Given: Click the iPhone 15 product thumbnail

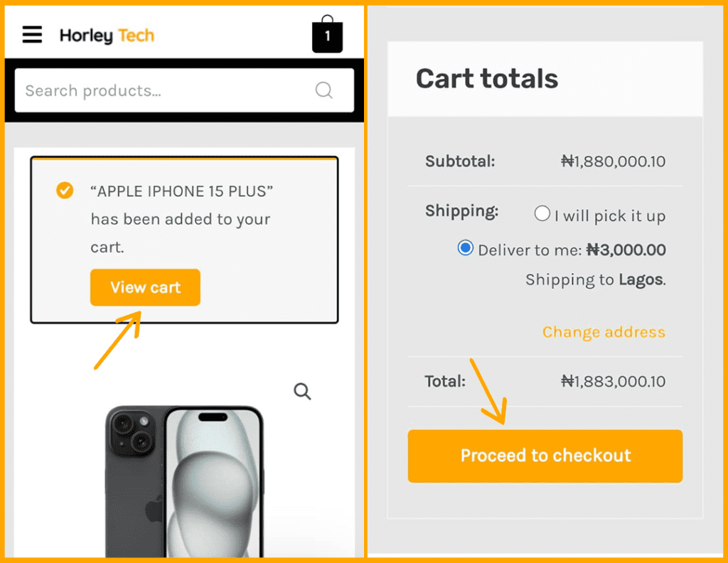Looking at the screenshot, I should click(x=183, y=483).
